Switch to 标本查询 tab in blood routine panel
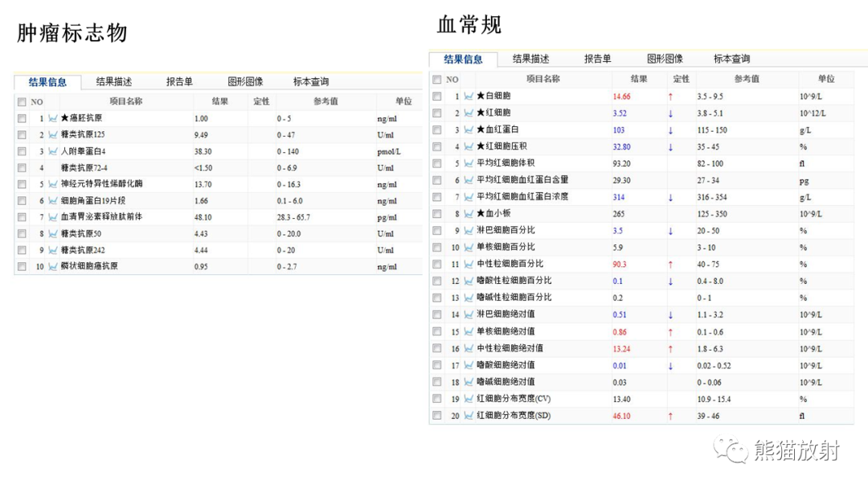 pos(732,59)
